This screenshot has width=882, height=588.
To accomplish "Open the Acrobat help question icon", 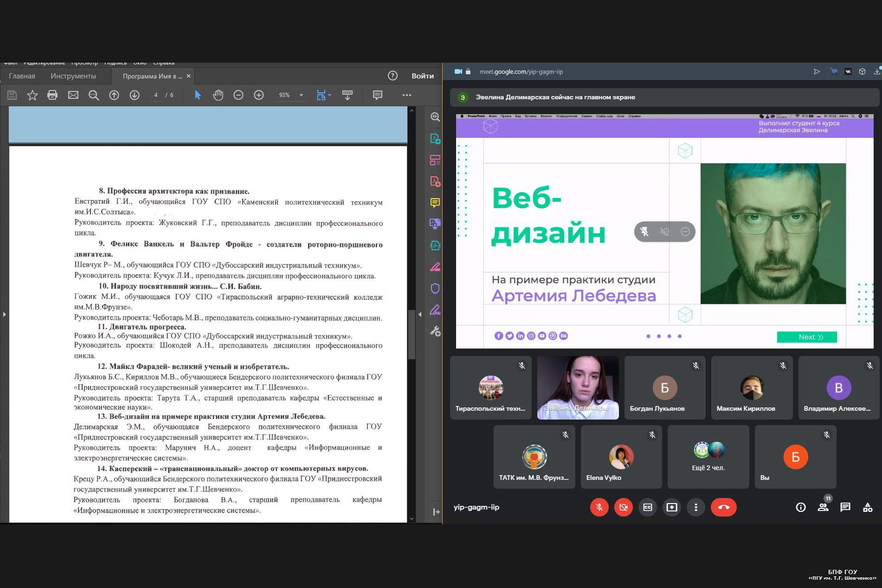I will [x=393, y=76].
